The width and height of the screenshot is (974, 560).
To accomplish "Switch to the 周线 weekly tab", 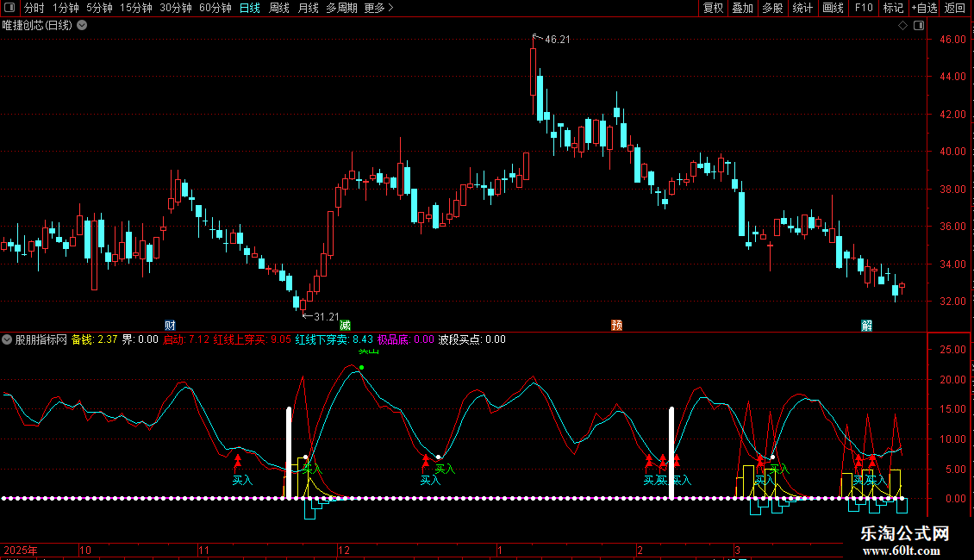I will pos(279,8).
